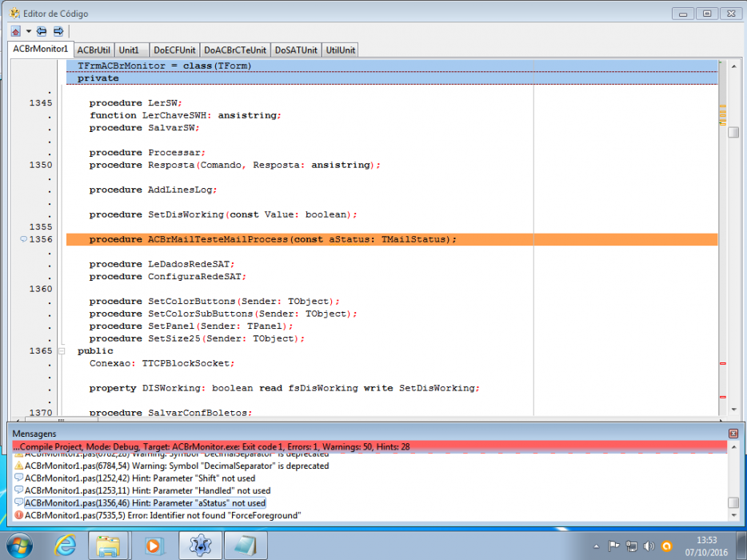Click the line "procedure LeDadosRedeSAT;"
The height and width of the screenshot is (560, 747).
pos(162,264)
